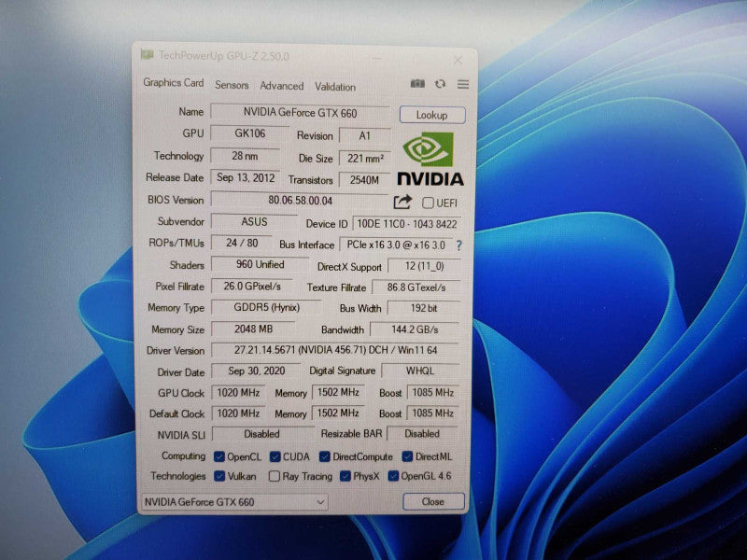Click the Subvendor value ASUS
This screenshot has height=560, width=747.
254,222
